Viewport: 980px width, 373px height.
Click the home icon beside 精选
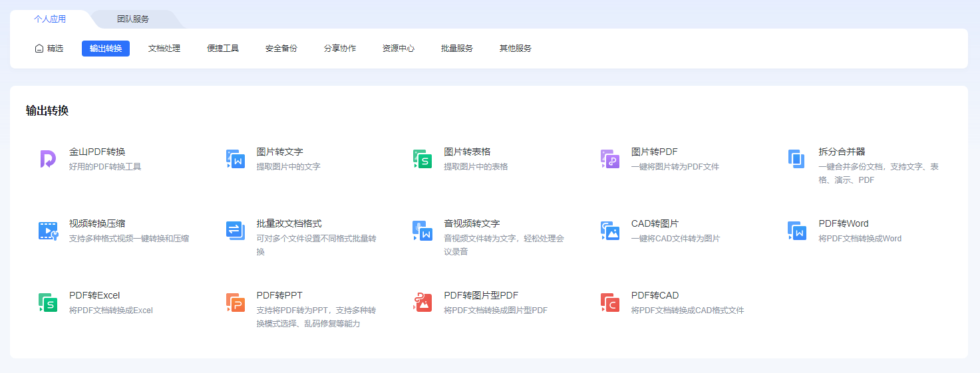(39, 49)
